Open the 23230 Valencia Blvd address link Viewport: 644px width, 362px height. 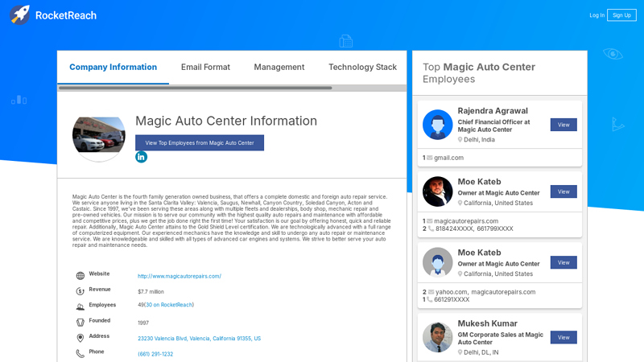tap(199, 339)
